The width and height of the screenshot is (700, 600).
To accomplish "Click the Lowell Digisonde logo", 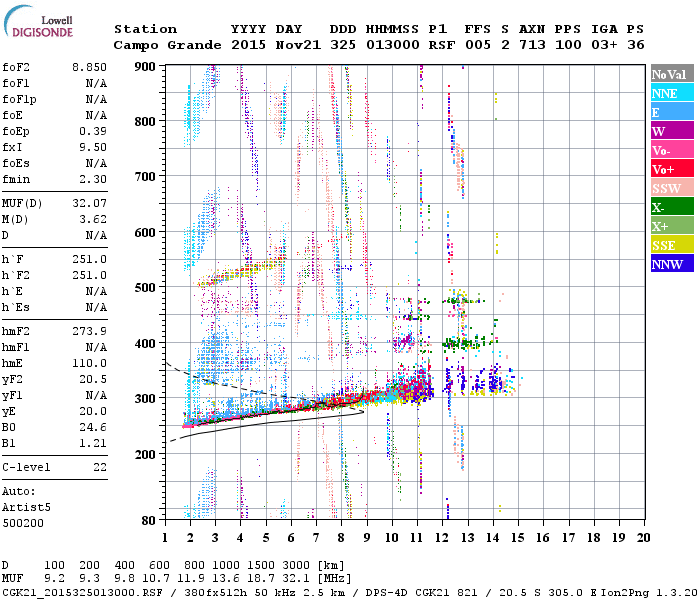I will pyautogui.click(x=39, y=22).
